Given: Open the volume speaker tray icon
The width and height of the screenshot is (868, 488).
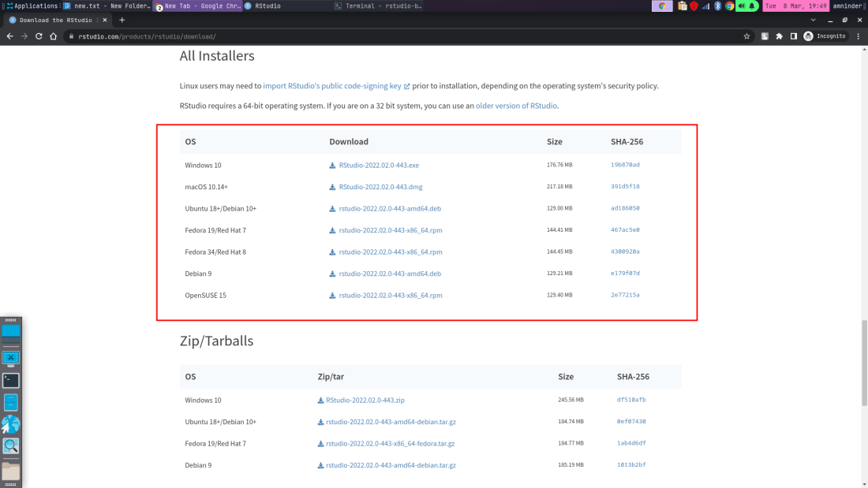Looking at the screenshot, I should (x=742, y=6).
